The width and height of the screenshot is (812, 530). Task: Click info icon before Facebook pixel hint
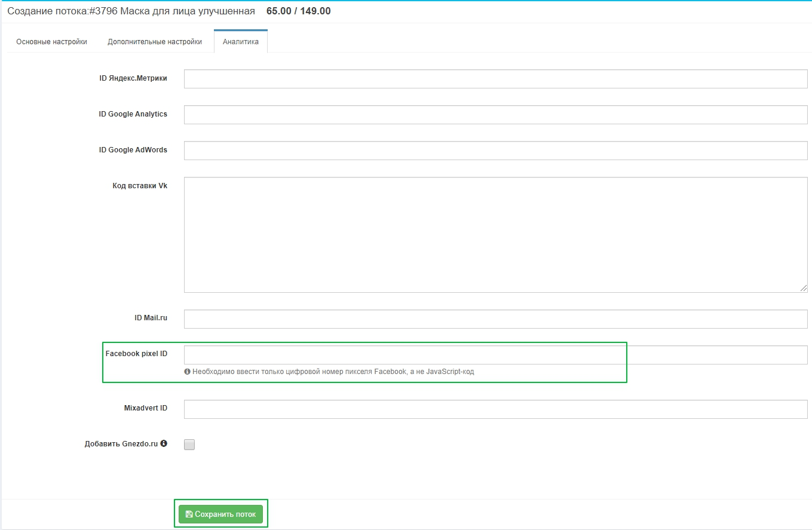click(x=188, y=372)
